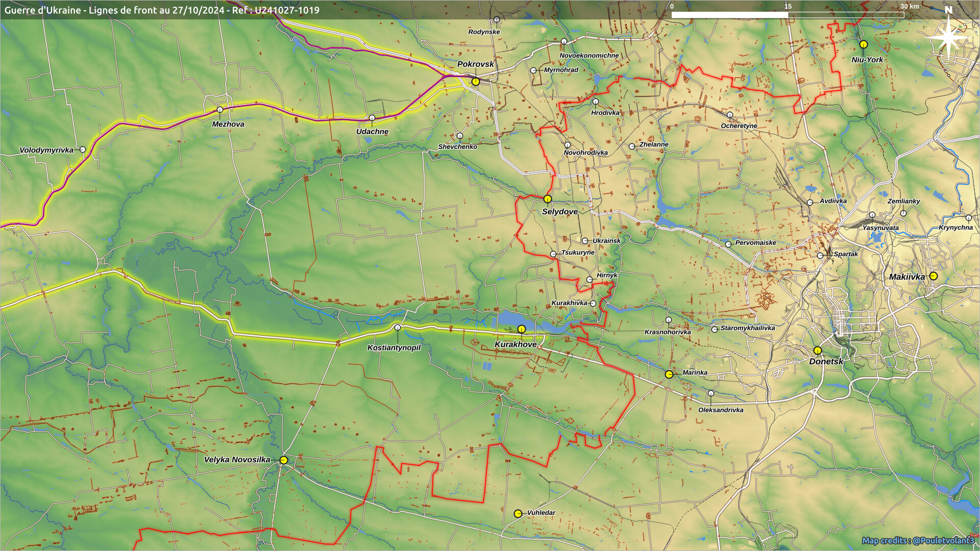Click the Velyka Novosilka yellow marker
Screen dimensions: 980x551
pos(284,460)
